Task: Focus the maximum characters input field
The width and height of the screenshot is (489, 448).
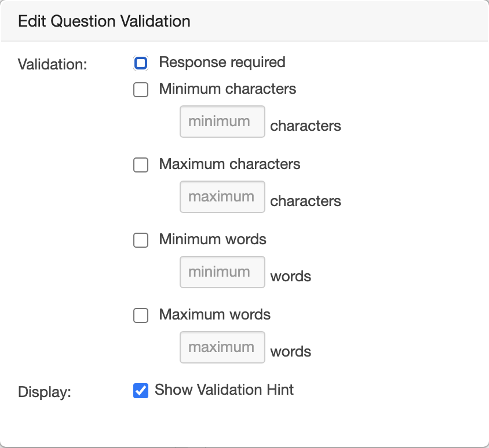Action: pyautogui.click(x=222, y=197)
